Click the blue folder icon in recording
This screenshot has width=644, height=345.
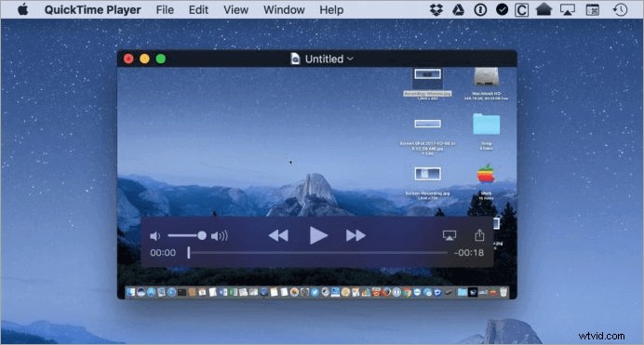click(487, 124)
